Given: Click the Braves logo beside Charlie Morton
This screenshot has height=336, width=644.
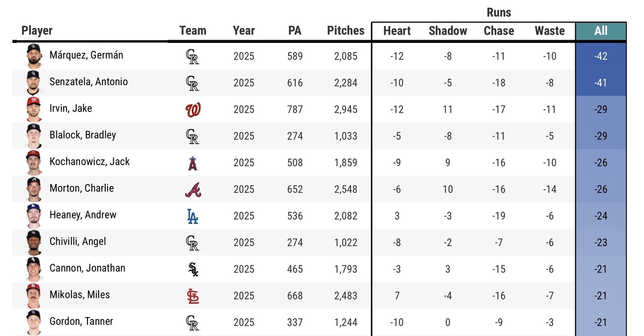Looking at the screenshot, I should pyautogui.click(x=193, y=189).
